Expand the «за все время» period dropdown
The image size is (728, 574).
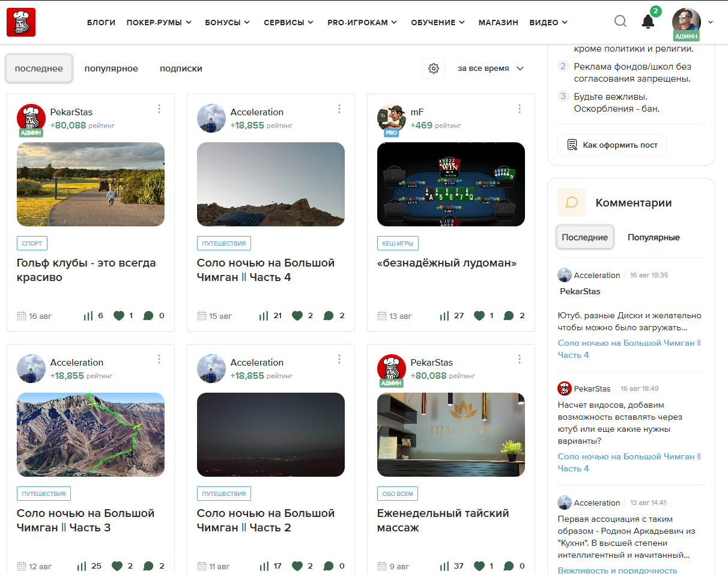491,68
